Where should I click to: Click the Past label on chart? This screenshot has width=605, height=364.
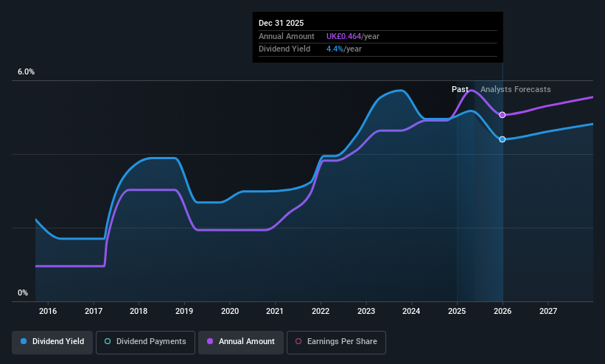(460, 90)
